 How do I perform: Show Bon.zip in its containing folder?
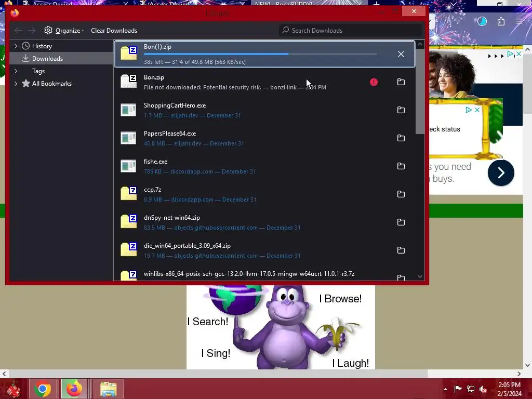[x=401, y=82]
